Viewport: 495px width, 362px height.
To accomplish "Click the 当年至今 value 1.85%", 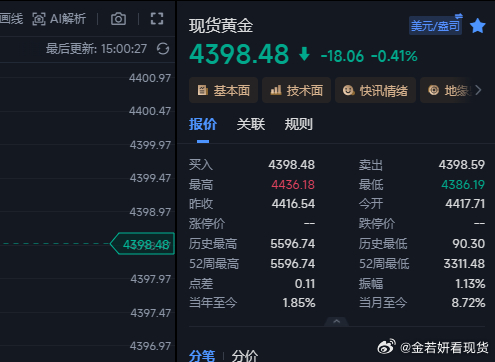I will click(299, 303).
